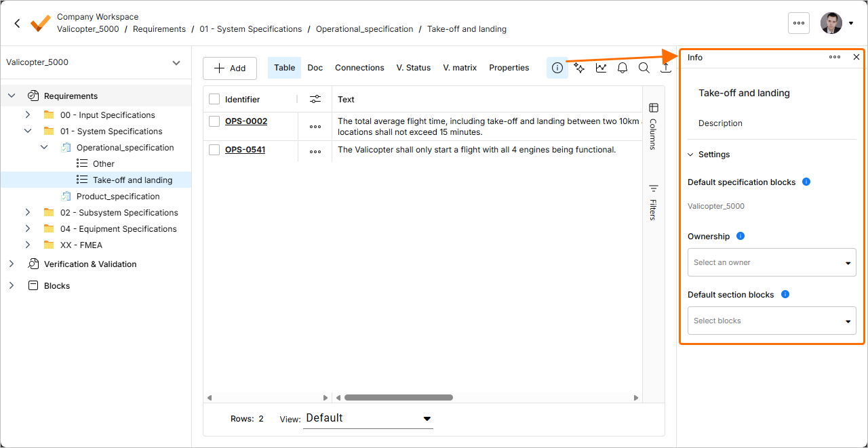Click the Add button
Viewport: 868px width, 448px height.
[x=230, y=68]
